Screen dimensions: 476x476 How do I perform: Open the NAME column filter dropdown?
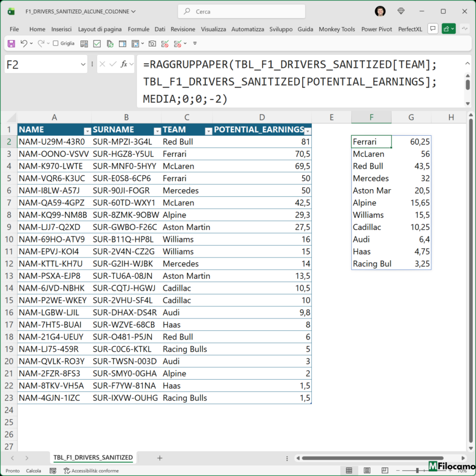(x=87, y=131)
